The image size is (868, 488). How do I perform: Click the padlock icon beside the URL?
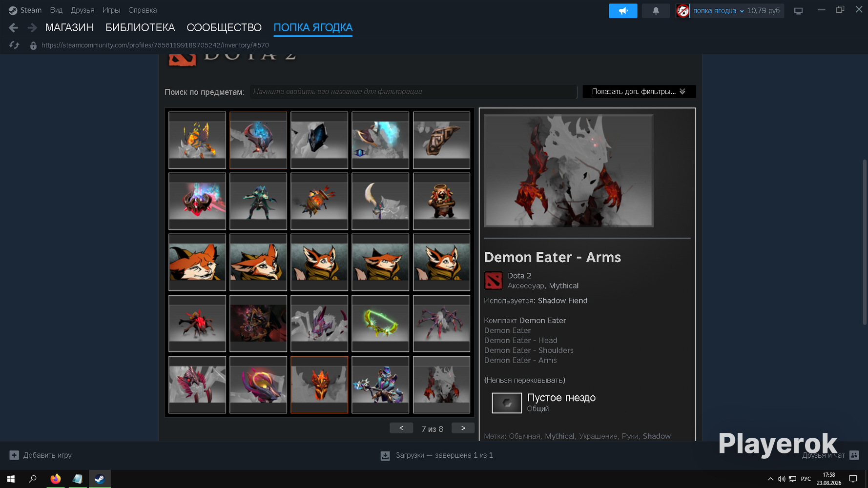pyautogui.click(x=33, y=45)
